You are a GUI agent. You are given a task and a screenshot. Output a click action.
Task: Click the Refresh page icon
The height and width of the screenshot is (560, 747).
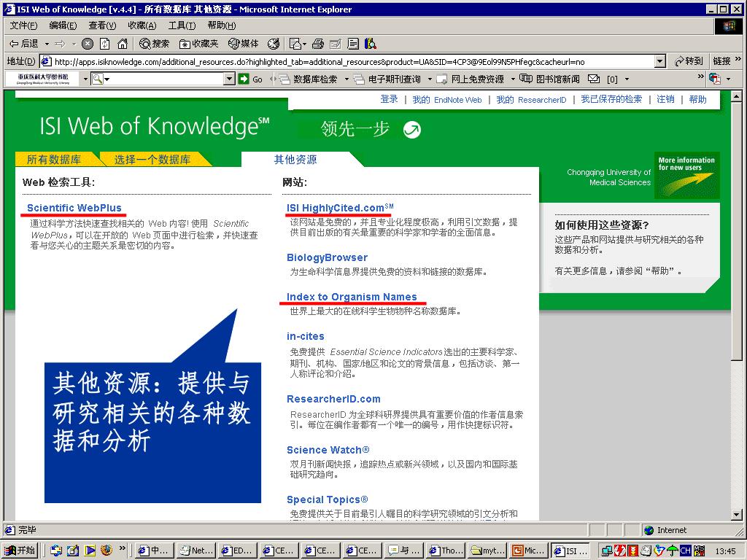pyautogui.click(x=105, y=44)
